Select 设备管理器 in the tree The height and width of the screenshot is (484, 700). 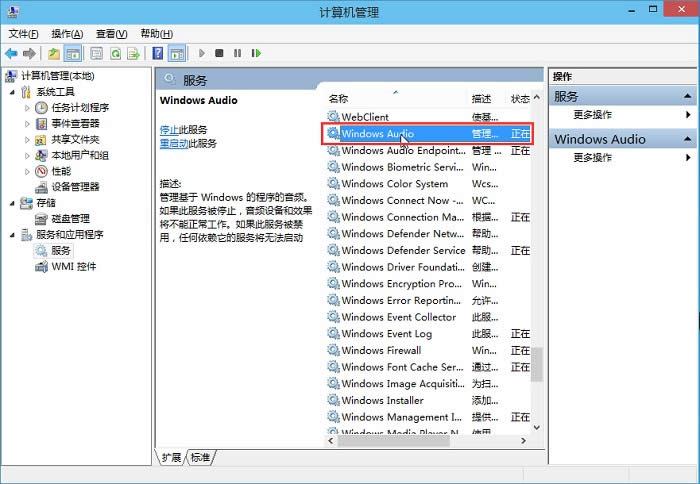(75, 187)
